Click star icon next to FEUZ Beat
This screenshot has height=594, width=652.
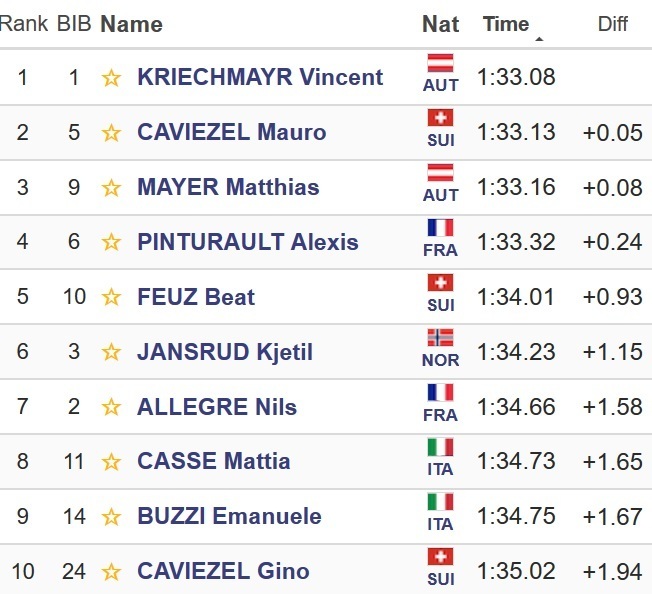111,298
